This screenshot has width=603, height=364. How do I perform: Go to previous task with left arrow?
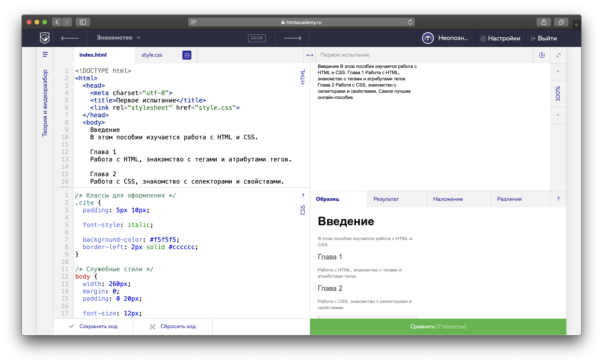pos(70,38)
